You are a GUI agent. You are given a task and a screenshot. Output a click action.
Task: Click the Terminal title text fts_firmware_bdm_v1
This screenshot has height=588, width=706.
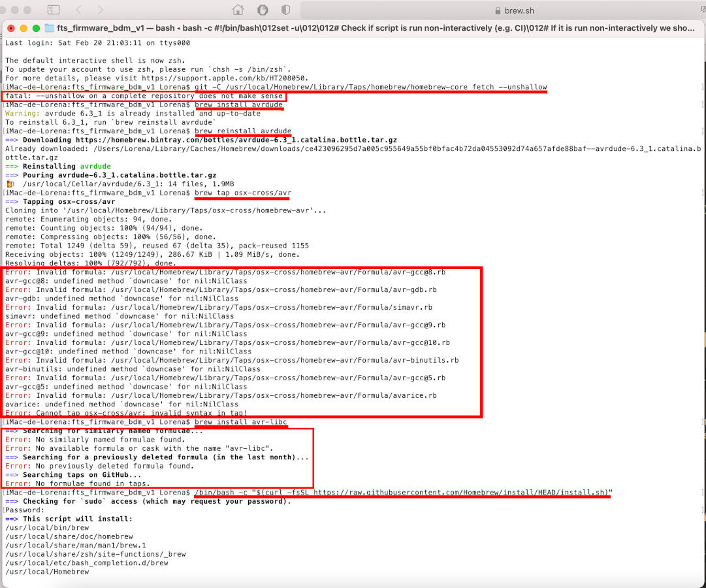pyautogui.click(x=101, y=28)
